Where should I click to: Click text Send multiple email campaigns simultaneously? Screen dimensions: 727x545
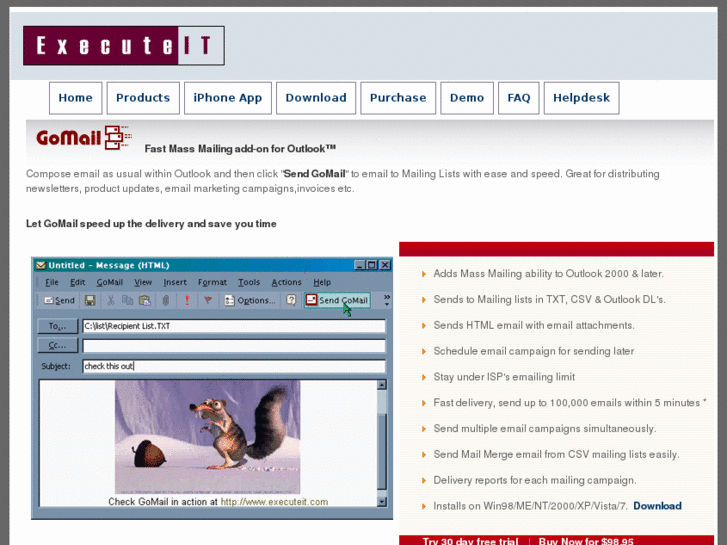click(544, 429)
